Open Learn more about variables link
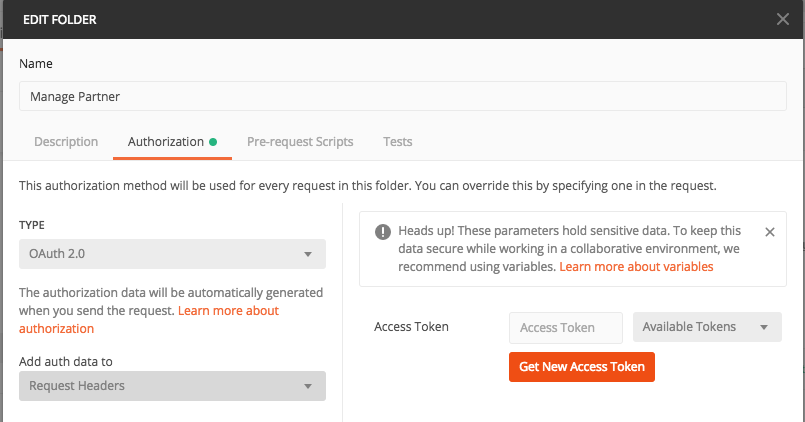 point(636,266)
